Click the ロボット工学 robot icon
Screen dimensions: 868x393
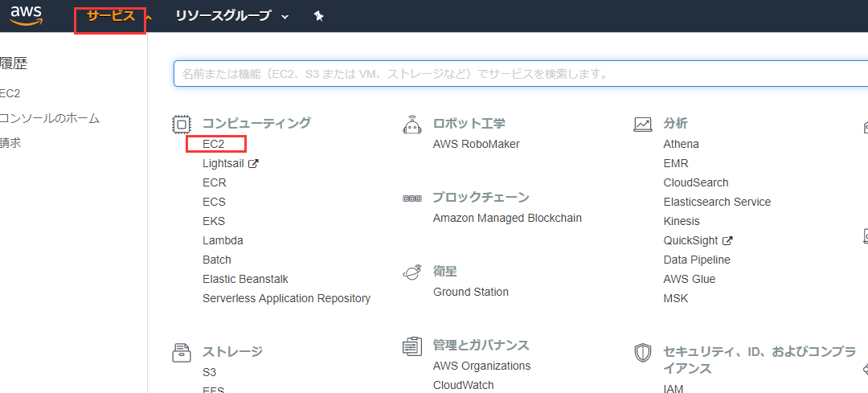(x=411, y=125)
